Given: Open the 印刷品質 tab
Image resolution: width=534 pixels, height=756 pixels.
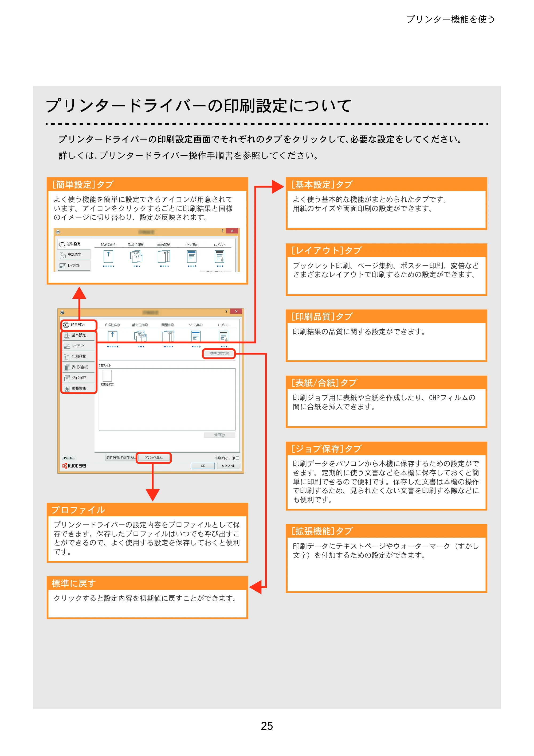Looking at the screenshot, I should (x=79, y=356).
